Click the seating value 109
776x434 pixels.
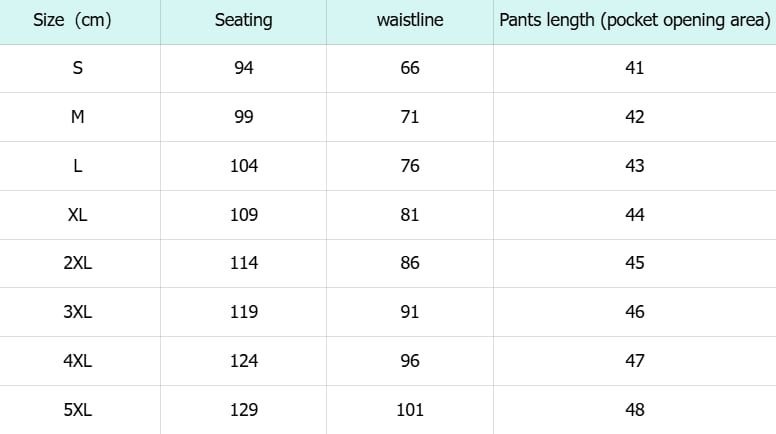[x=243, y=215]
